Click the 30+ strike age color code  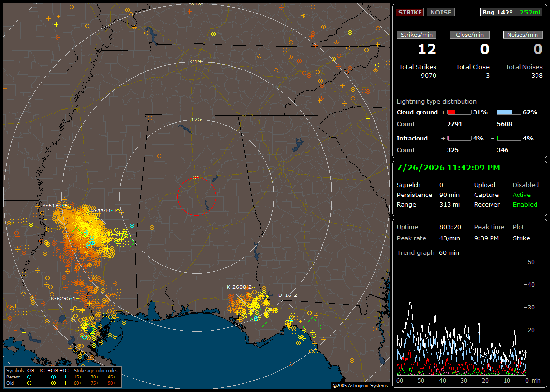(95, 377)
